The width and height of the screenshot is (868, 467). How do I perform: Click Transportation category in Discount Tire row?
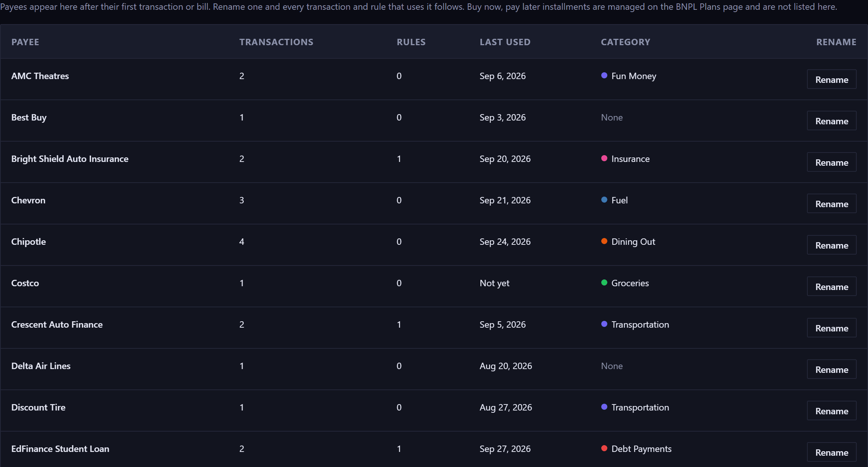point(640,407)
